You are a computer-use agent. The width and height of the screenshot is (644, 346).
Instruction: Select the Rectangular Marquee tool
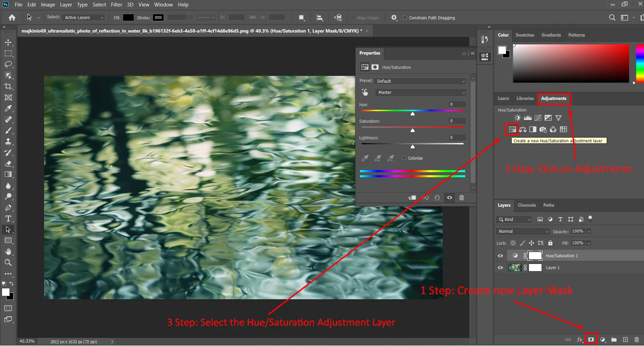click(8, 54)
